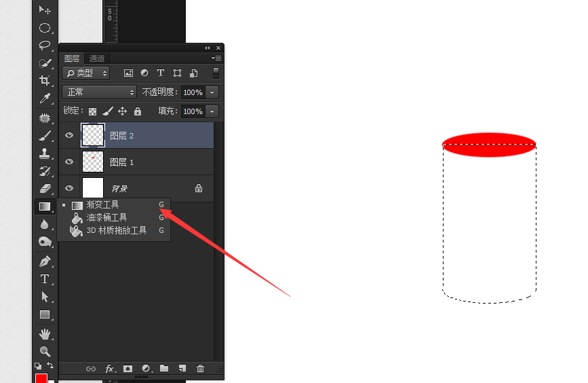Turn layer filtering switch on or off
The width and height of the screenshot is (588, 383).
point(216,73)
